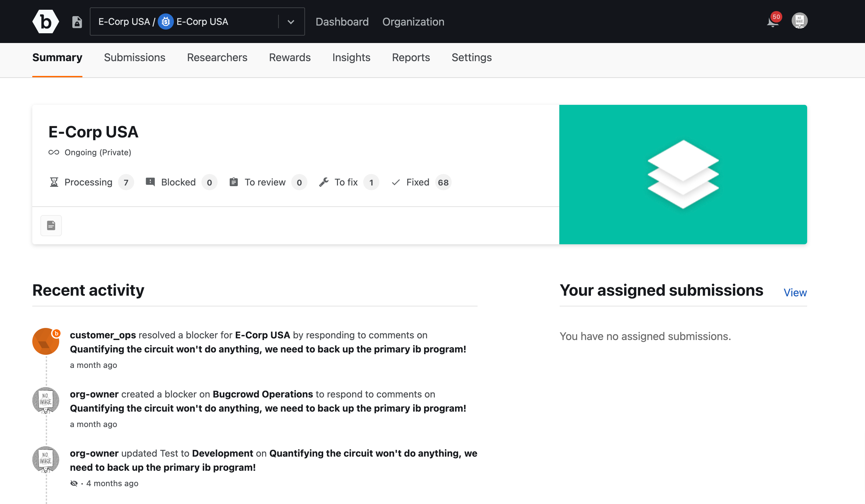Open Processing submissions filter
The width and height of the screenshot is (865, 504).
tap(88, 182)
